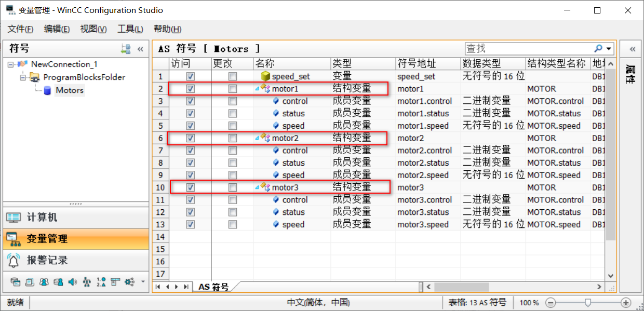
Task: Click the sorting icon with 1 and 2
Action: click(101, 282)
